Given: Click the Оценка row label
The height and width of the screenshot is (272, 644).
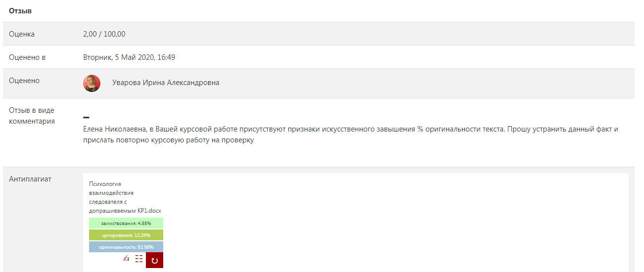Looking at the screenshot, I should point(22,34).
